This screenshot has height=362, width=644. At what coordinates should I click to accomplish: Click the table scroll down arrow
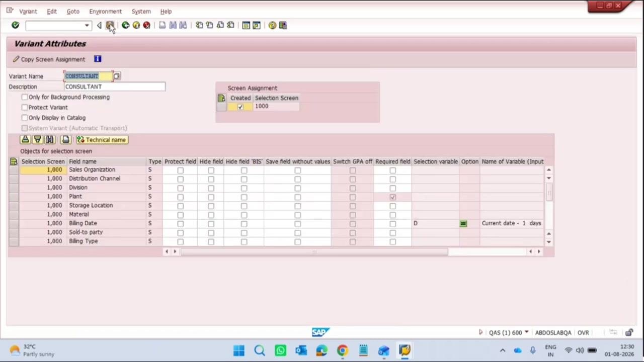click(x=549, y=242)
